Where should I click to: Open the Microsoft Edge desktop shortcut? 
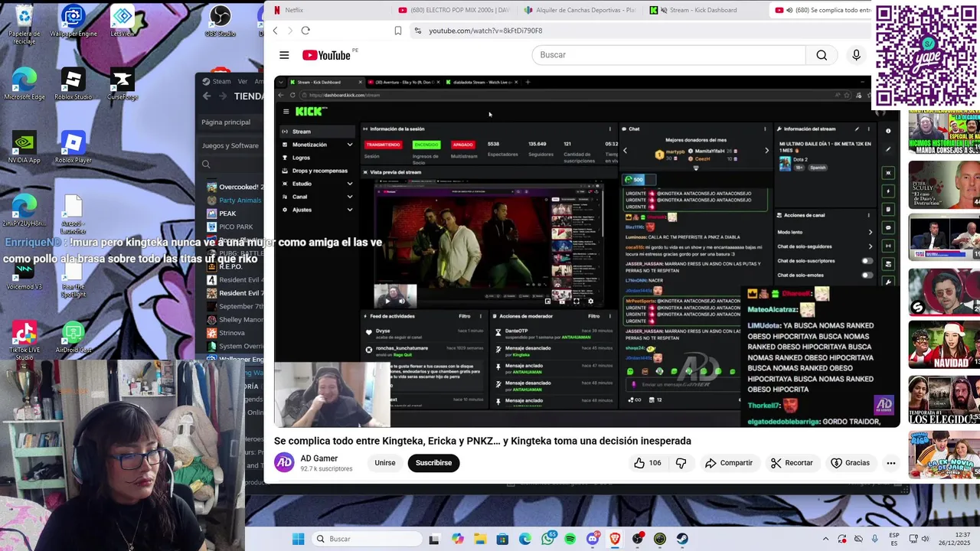click(24, 84)
